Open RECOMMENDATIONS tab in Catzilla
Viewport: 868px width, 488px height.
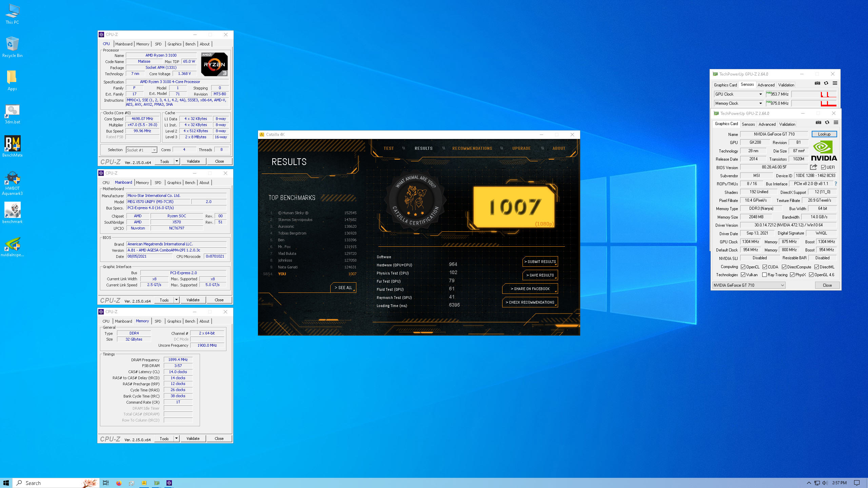coord(472,148)
